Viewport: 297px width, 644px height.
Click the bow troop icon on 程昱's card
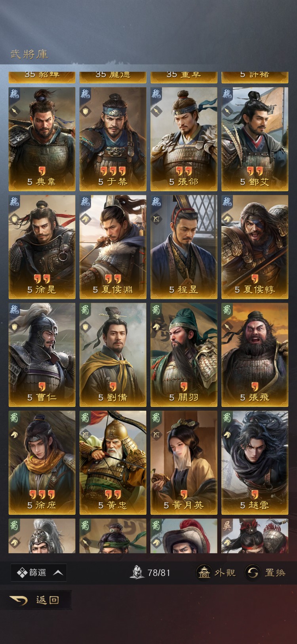[x=156, y=219]
